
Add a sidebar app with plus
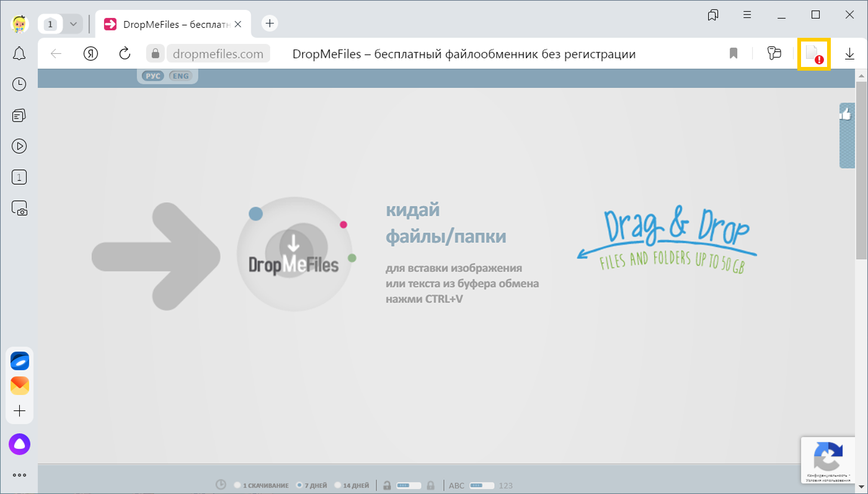pyautogui.click(x=19, y=411)
